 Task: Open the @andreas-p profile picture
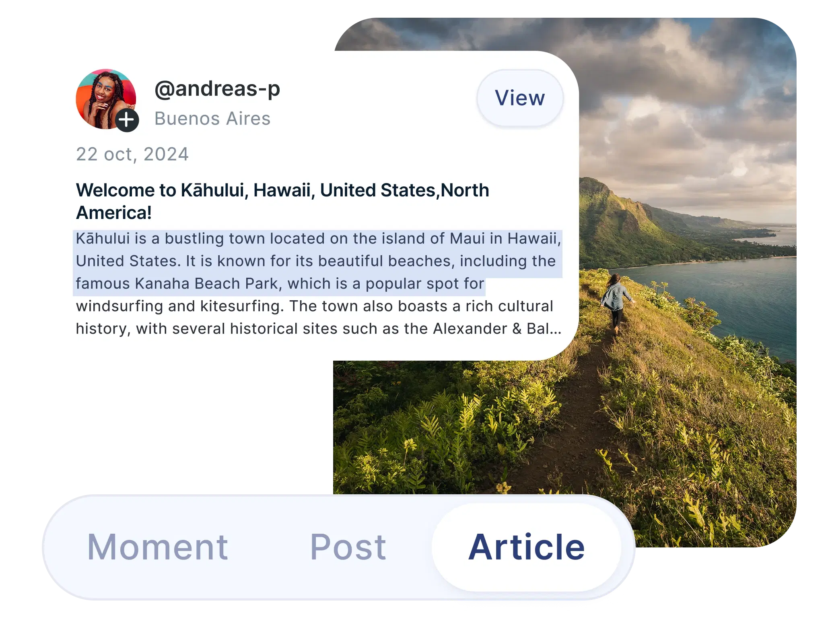(106, 99)
